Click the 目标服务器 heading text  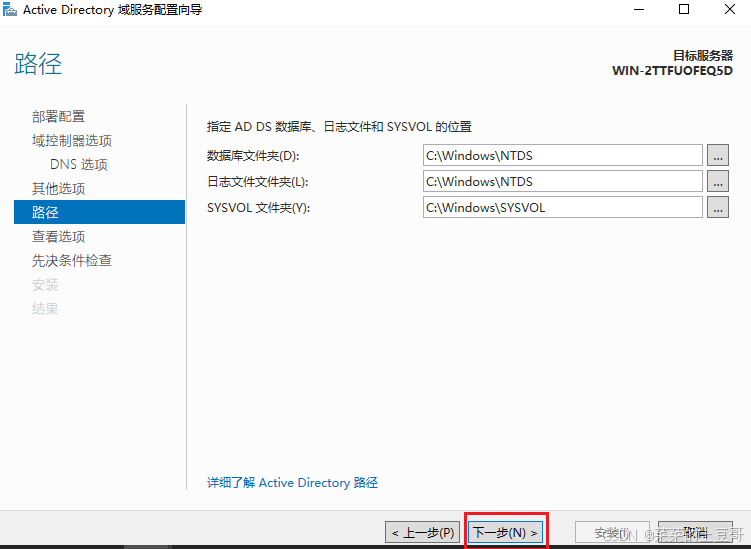tap(703, 56)
